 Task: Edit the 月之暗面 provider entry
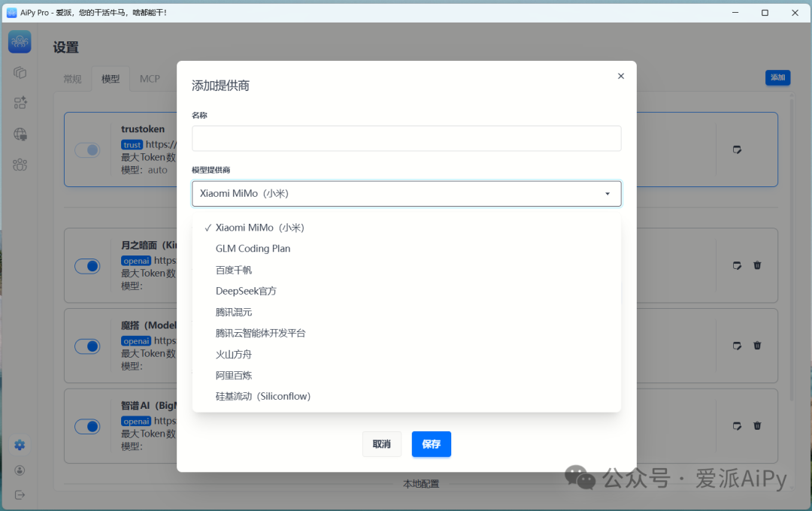click(x=737, y=265)
